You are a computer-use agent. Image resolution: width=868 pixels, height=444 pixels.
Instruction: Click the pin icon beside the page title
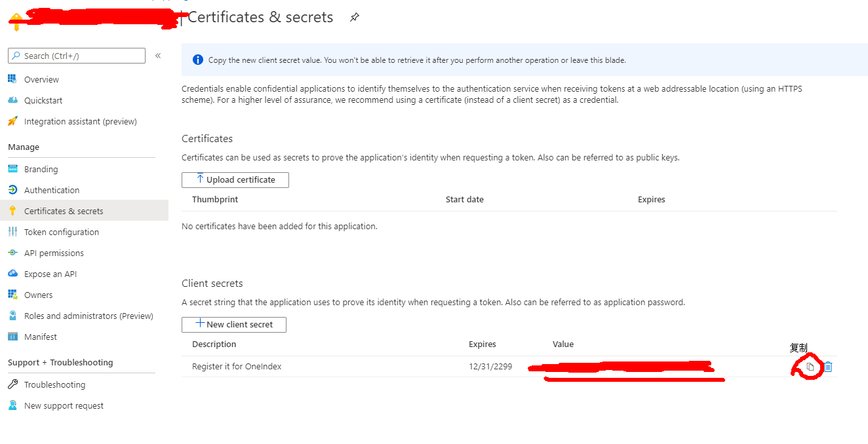click(x=355, y=18)
